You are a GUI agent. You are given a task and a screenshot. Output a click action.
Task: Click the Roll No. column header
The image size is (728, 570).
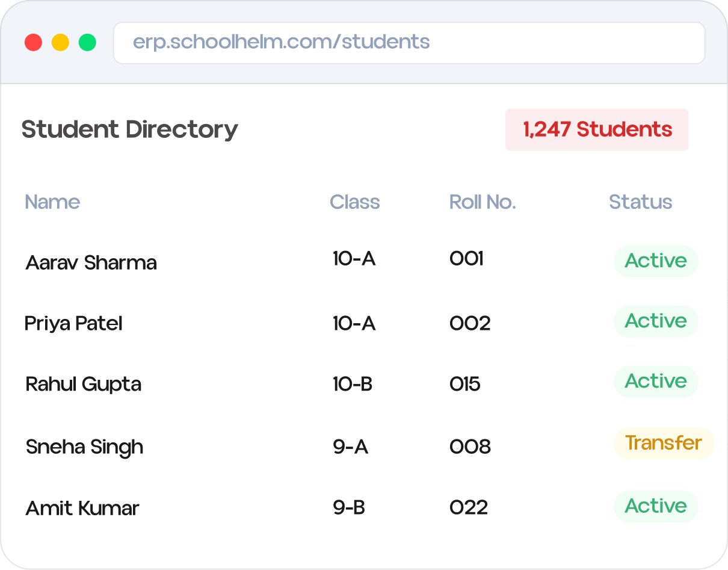pos(483,202)
